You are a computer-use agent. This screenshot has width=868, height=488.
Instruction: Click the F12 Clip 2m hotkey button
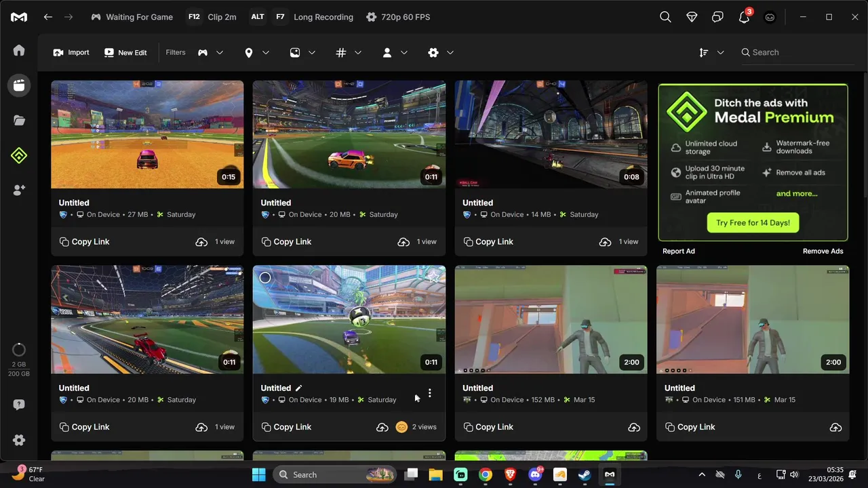click(x=212, y=17)
